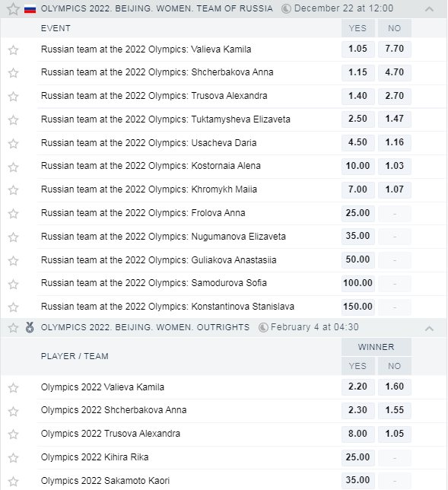Select NO odds 4.70 for Shcherbakova Anna
This screenshot has width=448, height=490.
click(x=395, y=72)
